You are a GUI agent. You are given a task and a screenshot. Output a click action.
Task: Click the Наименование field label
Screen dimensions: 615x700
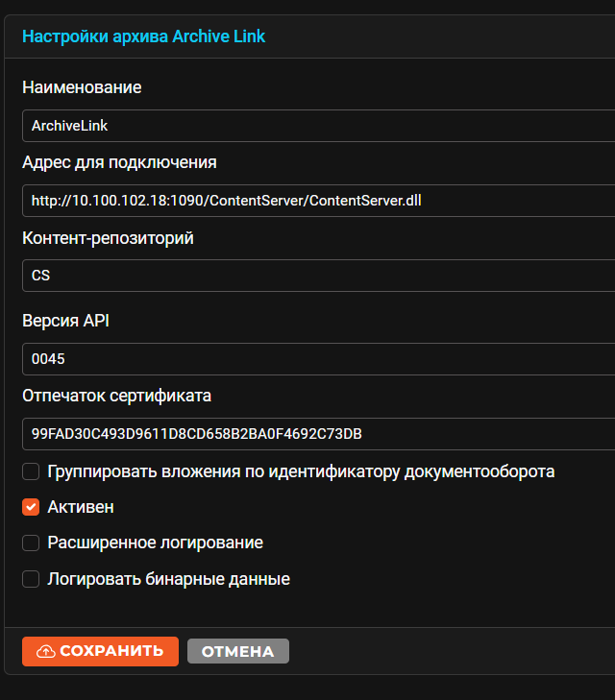tap(82, 87)
